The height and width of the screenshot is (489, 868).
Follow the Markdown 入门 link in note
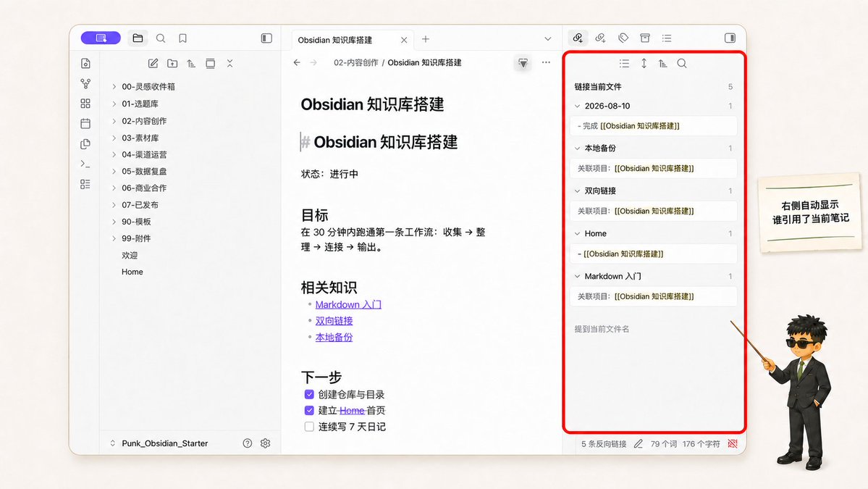[348, 304]
